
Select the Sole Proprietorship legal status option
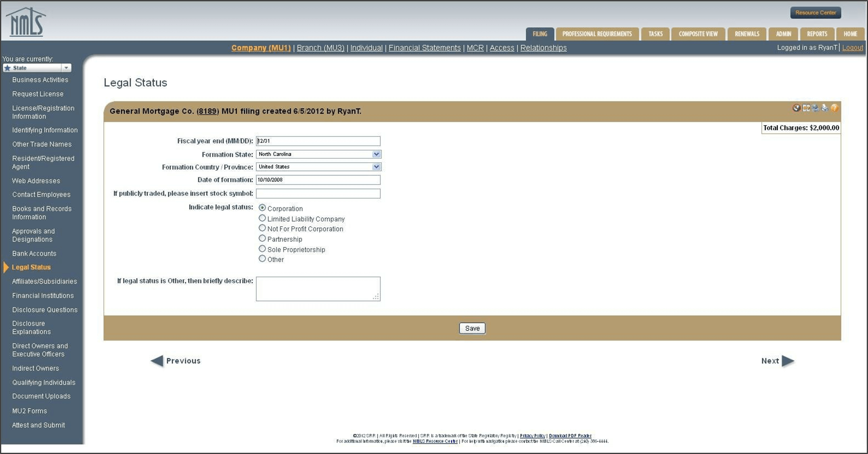click(x=262, y=249)
